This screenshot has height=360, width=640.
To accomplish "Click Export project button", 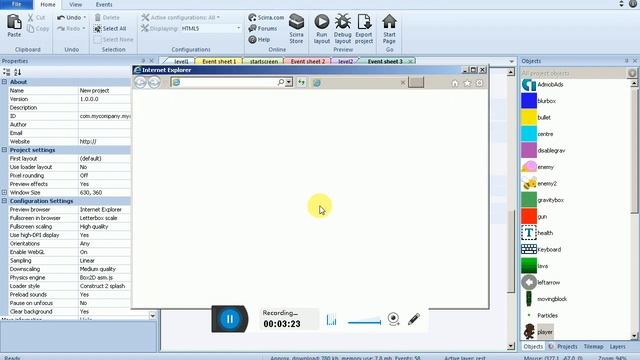I will [364, 29].
